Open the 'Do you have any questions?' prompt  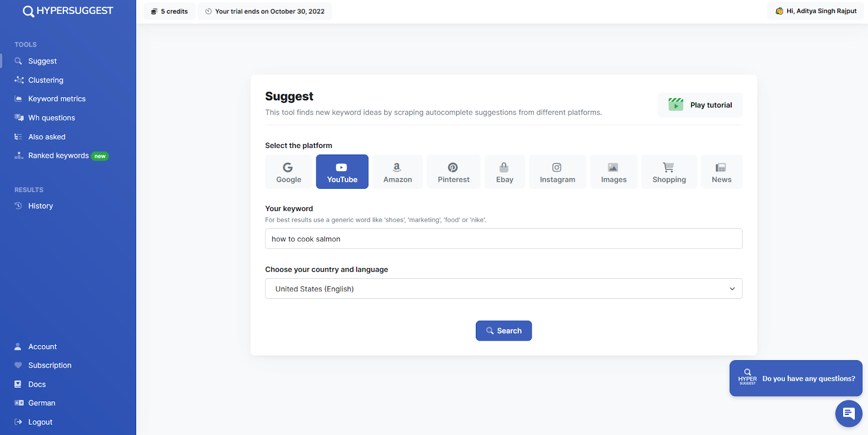[796, 378]
